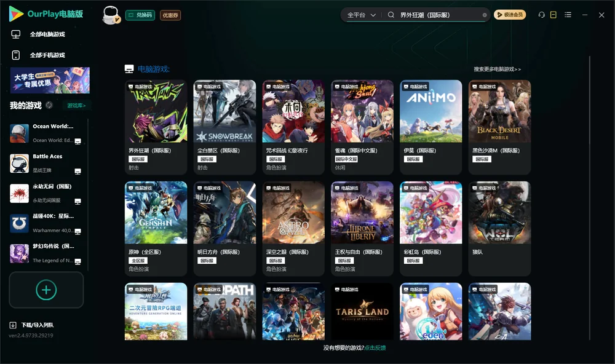
Task: Click the 极速会员 membership button
Action: 510,15
